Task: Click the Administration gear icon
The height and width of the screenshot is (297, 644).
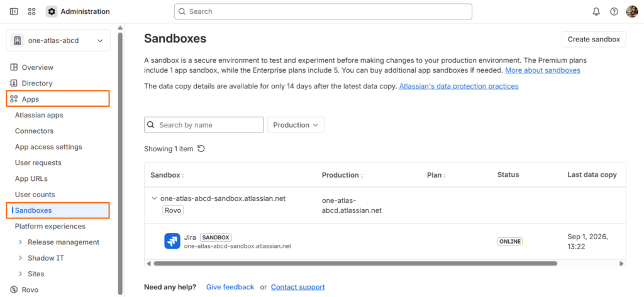Action: point(52,11)
